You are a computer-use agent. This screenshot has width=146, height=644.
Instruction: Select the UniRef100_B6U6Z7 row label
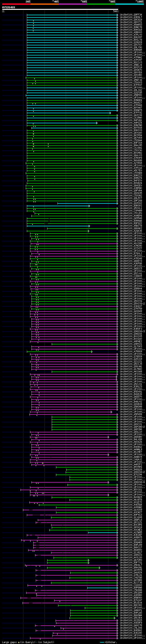131,103
